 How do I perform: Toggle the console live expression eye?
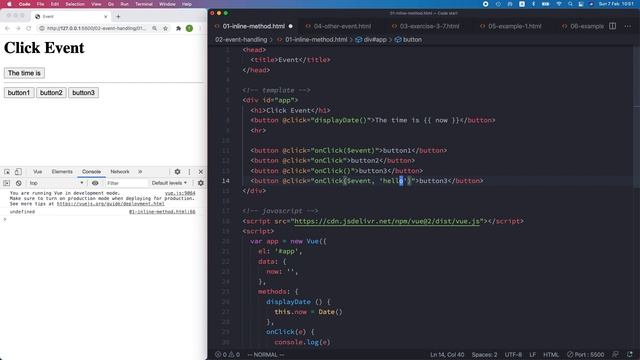coord(95,183)
